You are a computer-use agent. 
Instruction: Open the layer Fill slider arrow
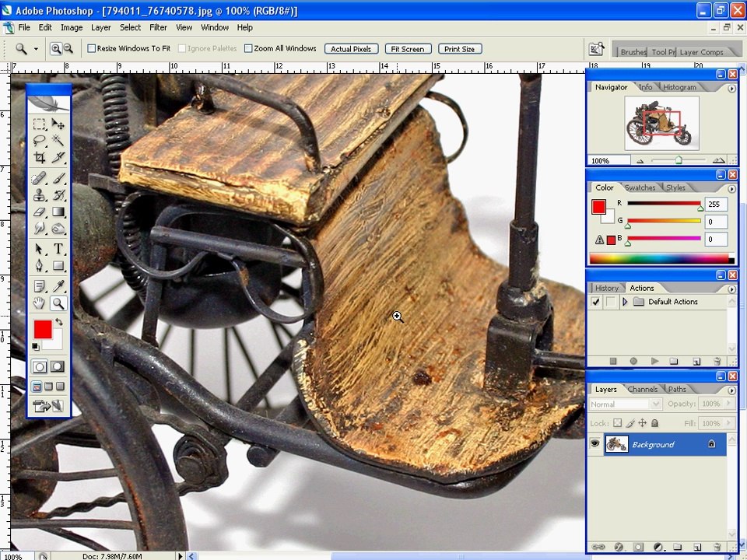click(x=728, y=423)
